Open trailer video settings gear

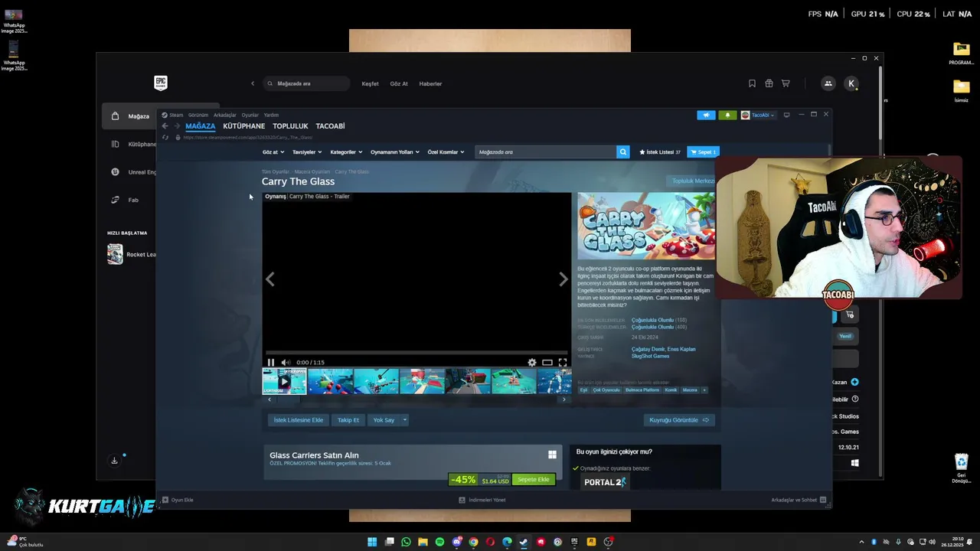pyautogui.click(x=532, y=363)
